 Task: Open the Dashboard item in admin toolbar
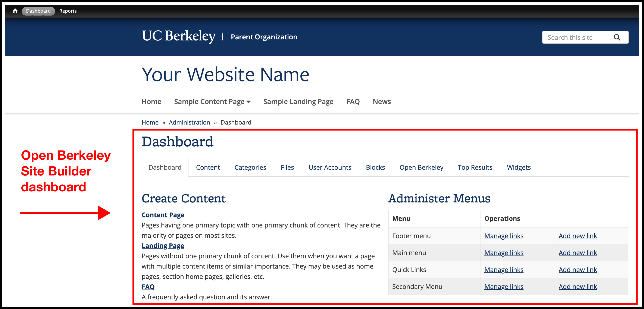pos(38,11)
